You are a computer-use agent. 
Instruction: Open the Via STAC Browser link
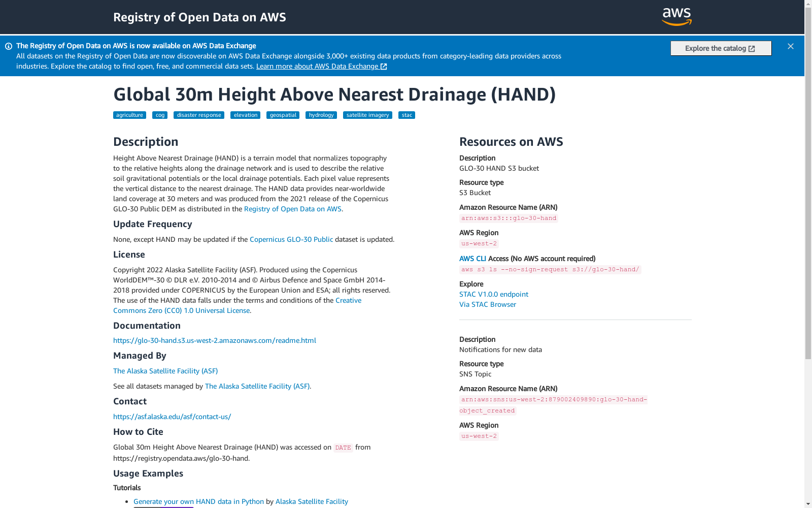[x=488, y=304]
